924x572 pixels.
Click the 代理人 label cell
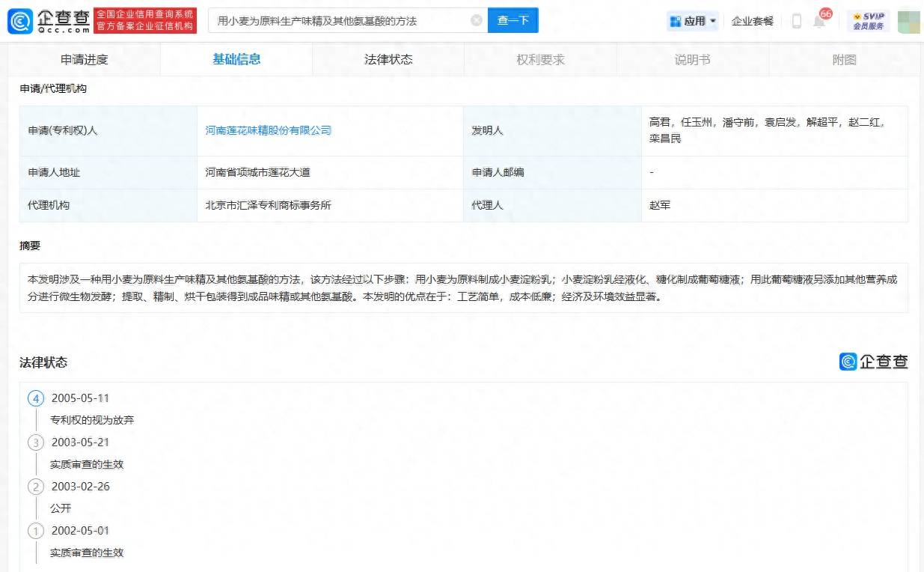pos(552,205)
